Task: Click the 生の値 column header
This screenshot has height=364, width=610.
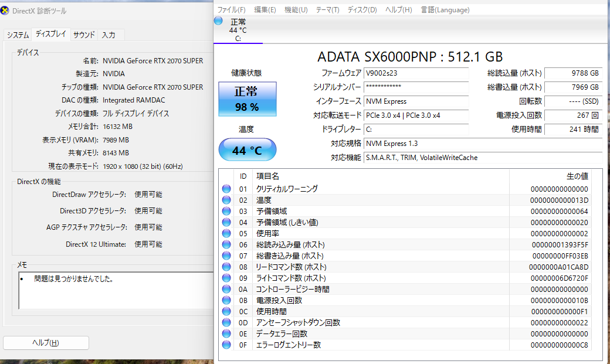Action: (551, 176)
